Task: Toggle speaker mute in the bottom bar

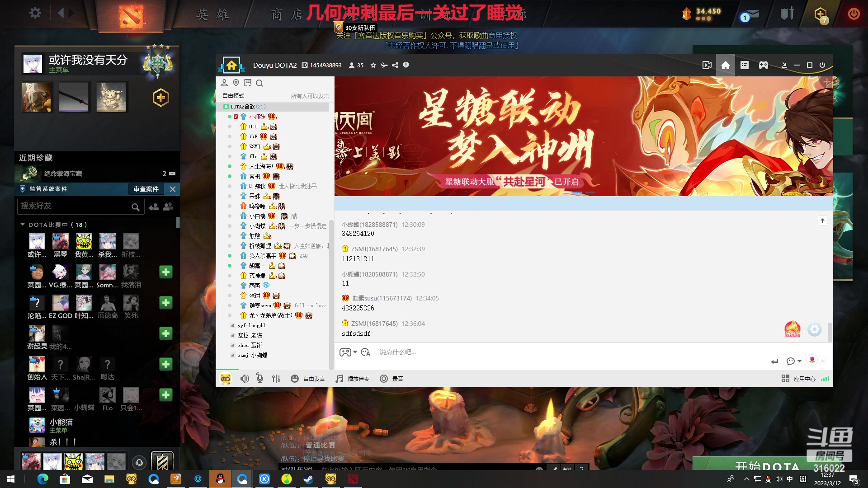Action: 245,379
